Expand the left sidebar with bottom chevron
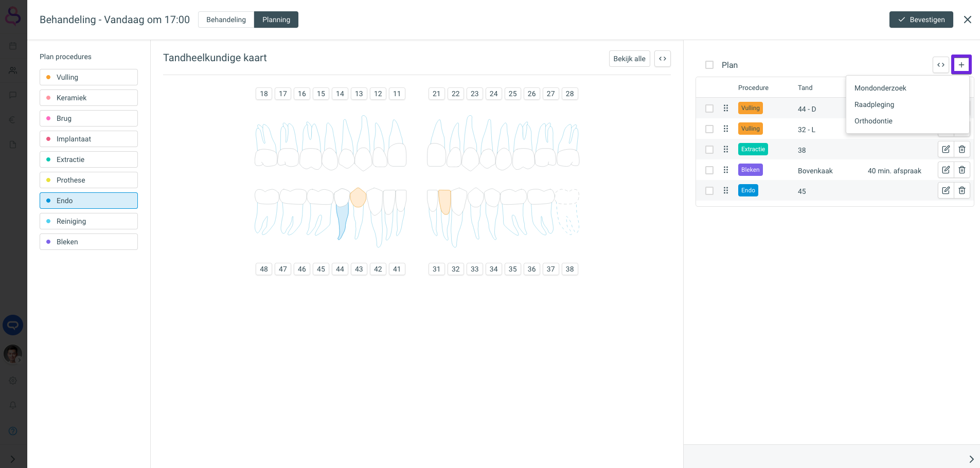 pyautogui.click(x=13, y=459)
